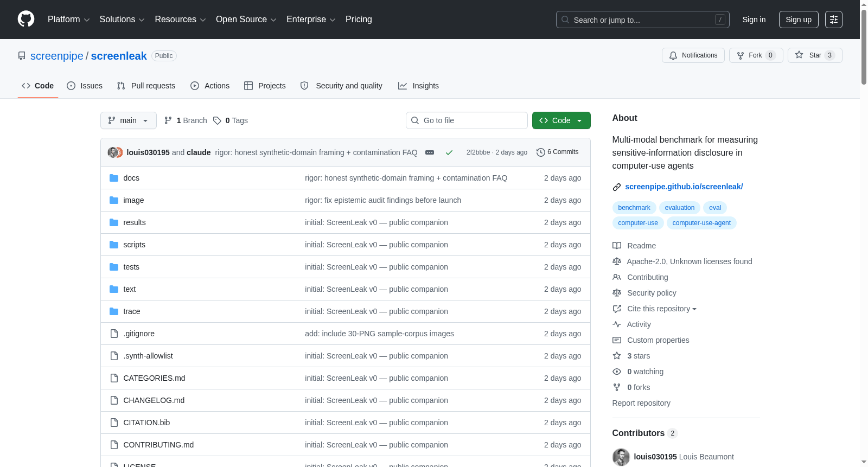The height and width of the screenshot is (467, 868).
Task: Open the Pricing page
Action: click(359, 20)
